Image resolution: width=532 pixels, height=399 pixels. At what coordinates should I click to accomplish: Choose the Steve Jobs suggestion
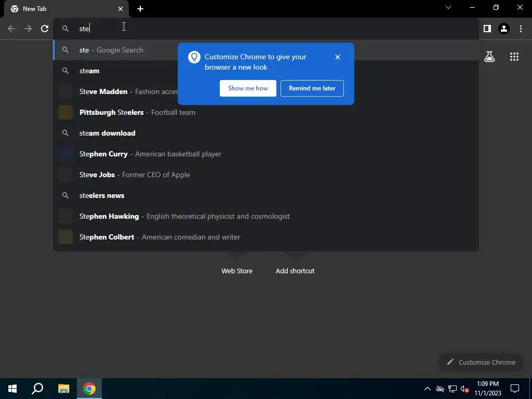tap(266, 175)
